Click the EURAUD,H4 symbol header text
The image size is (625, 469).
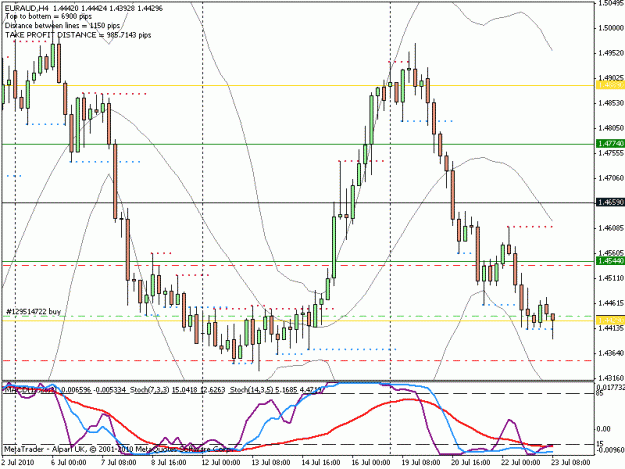pyautogui.click(x=27, y=8)
